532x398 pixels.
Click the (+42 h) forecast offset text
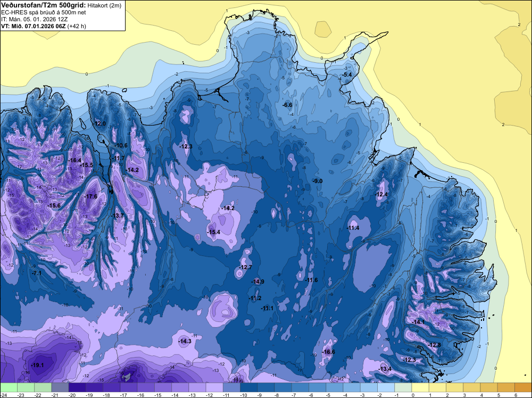point(76,26)
